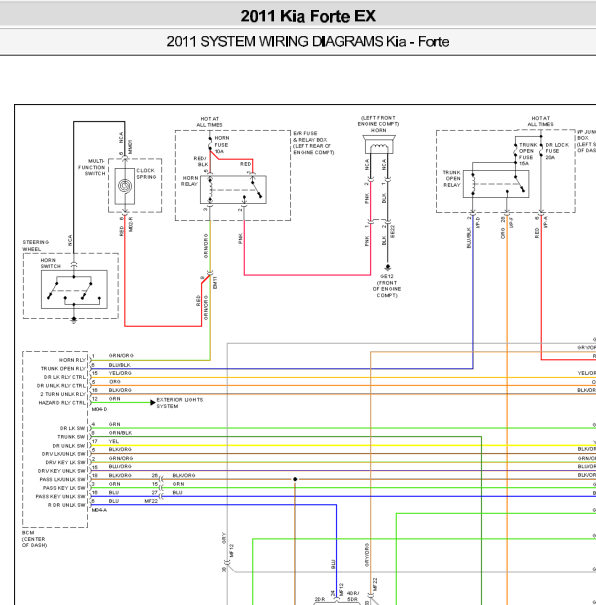This screenshot has height=605, width=596.
Task: Click the TRUNK OPEN FUSE 15A label
Action: pos(526,154)
